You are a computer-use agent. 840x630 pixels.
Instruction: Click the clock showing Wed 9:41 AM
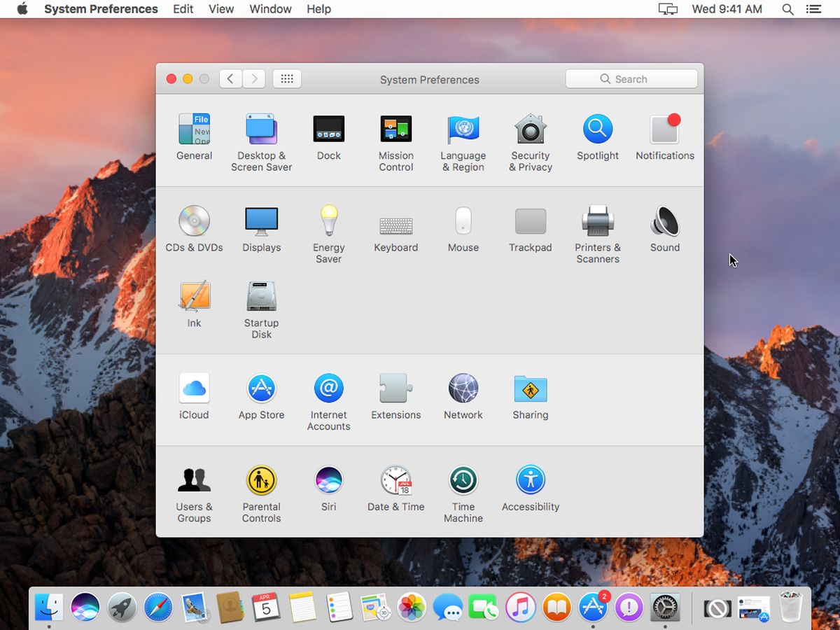(x=727, y=9)
